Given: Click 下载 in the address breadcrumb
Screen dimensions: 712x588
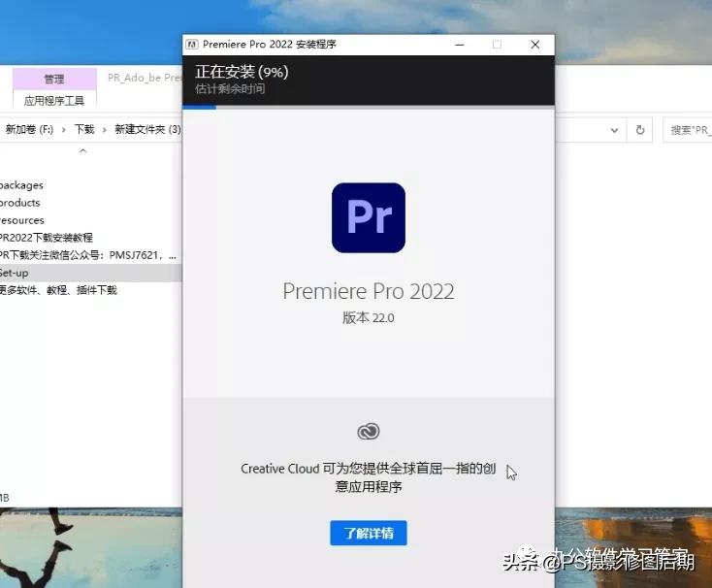Looking at the screenshot, I should (x=84, y=129).
